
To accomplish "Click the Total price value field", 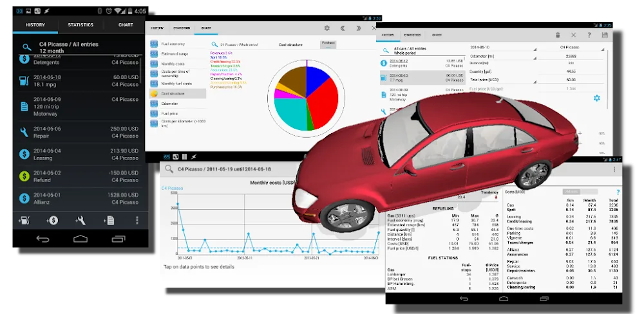I will coord(572,80).
